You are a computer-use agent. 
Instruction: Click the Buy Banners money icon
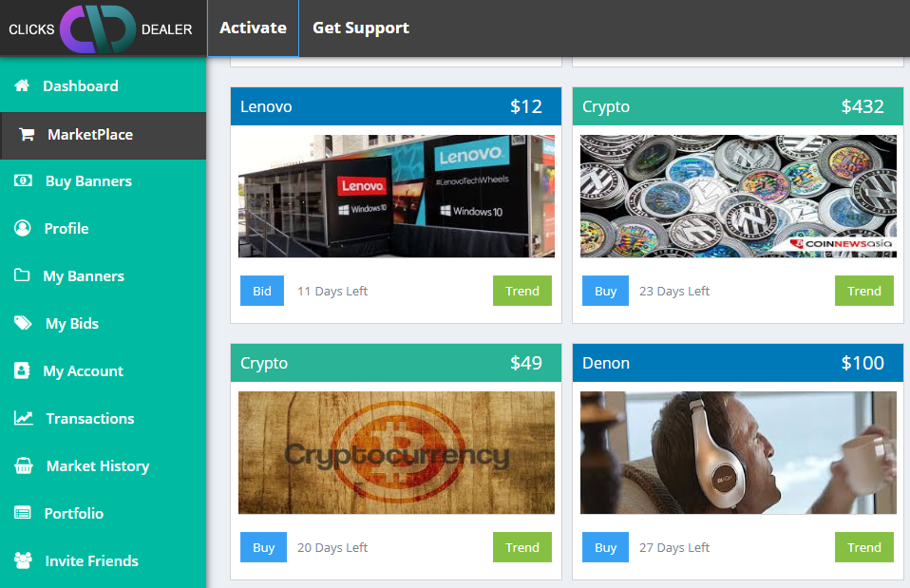click(x=23, y=180)
